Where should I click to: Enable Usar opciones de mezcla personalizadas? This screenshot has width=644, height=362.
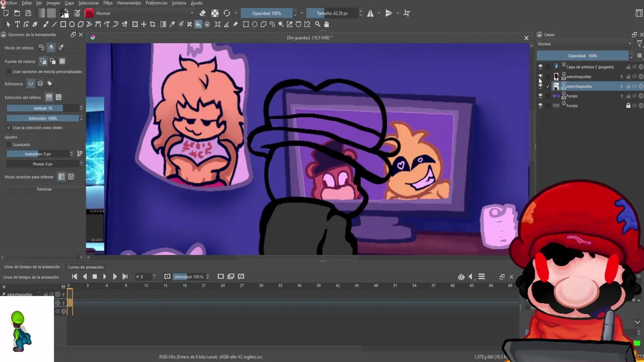[9, 71]
